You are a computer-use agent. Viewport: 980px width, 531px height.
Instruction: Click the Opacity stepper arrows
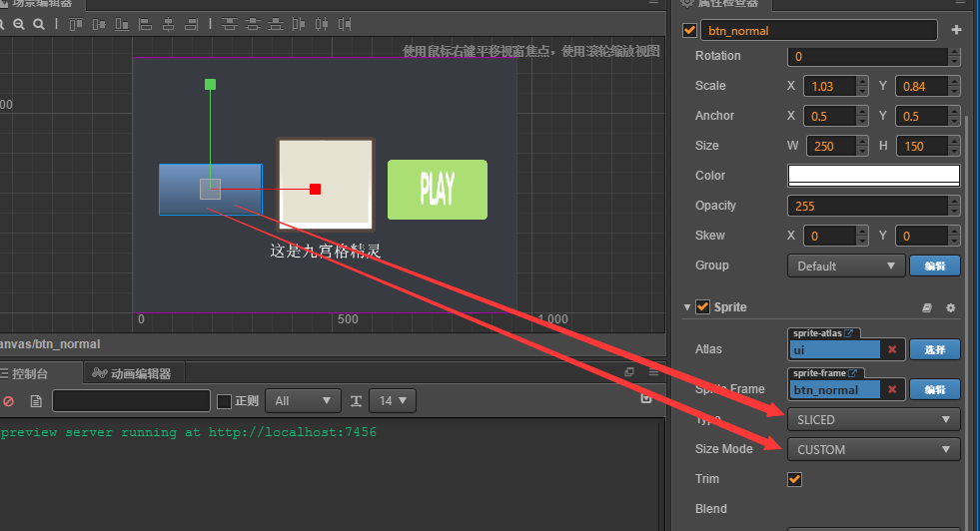[x=954, y=207]
